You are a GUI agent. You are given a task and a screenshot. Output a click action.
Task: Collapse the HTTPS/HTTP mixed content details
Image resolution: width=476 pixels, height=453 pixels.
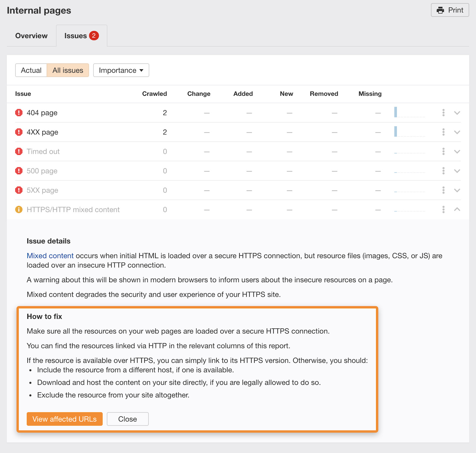457,209
